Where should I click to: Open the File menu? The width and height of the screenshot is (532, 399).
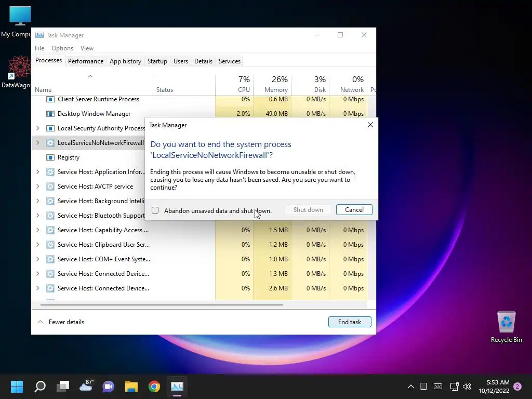(39, 48)
